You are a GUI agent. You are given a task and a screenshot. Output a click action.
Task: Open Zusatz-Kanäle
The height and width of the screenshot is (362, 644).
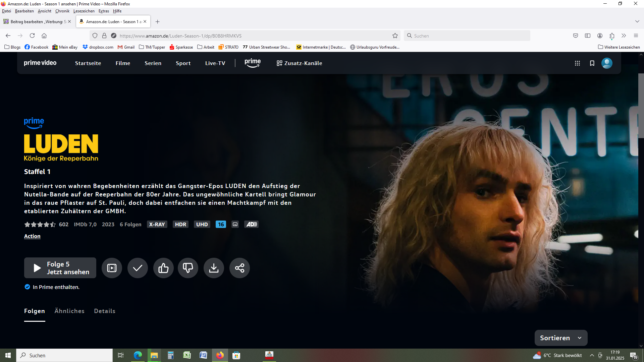(299, 63)
